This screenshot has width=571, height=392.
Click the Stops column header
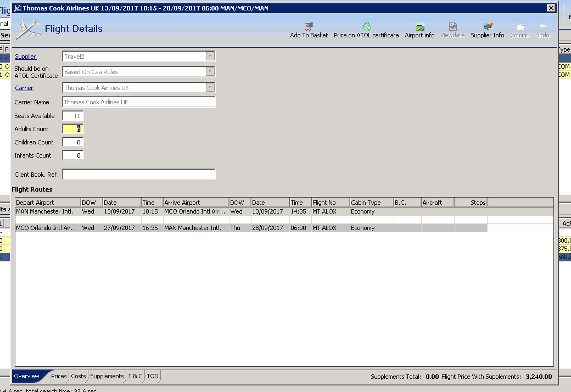(x=471, y=203)
